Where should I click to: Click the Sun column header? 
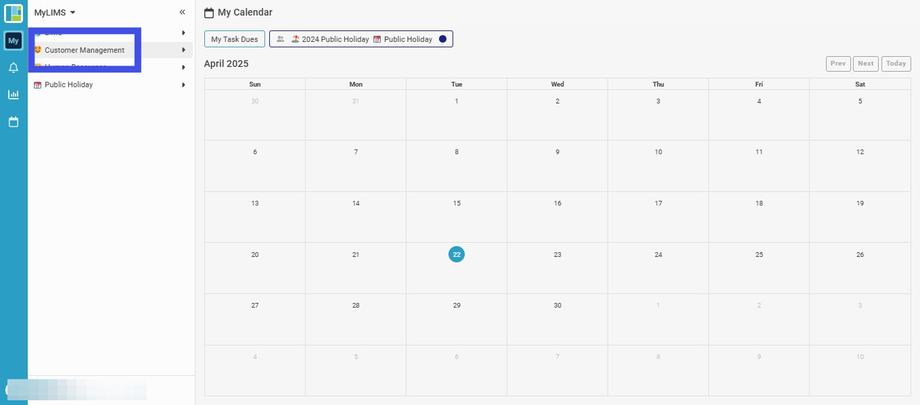[x=255, y=84]
